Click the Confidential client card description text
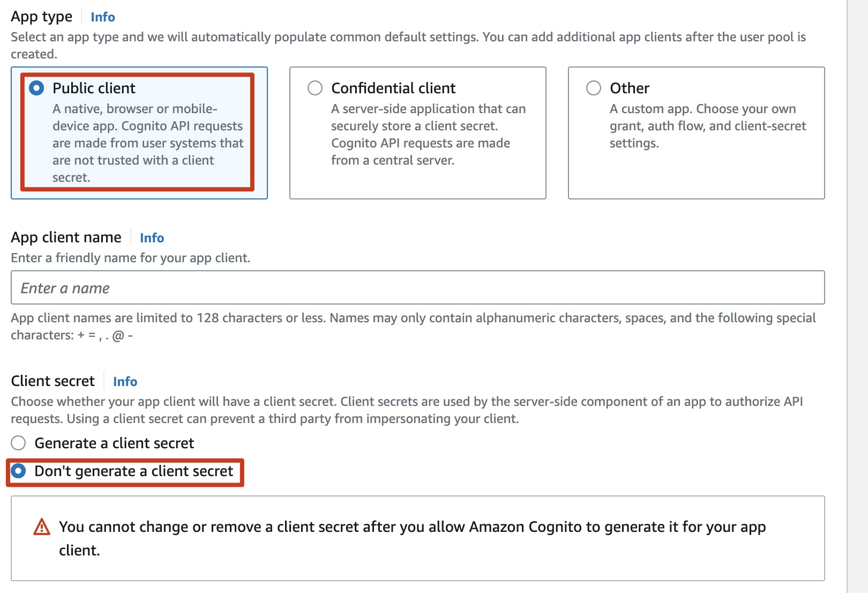 [x=428, y=135]
